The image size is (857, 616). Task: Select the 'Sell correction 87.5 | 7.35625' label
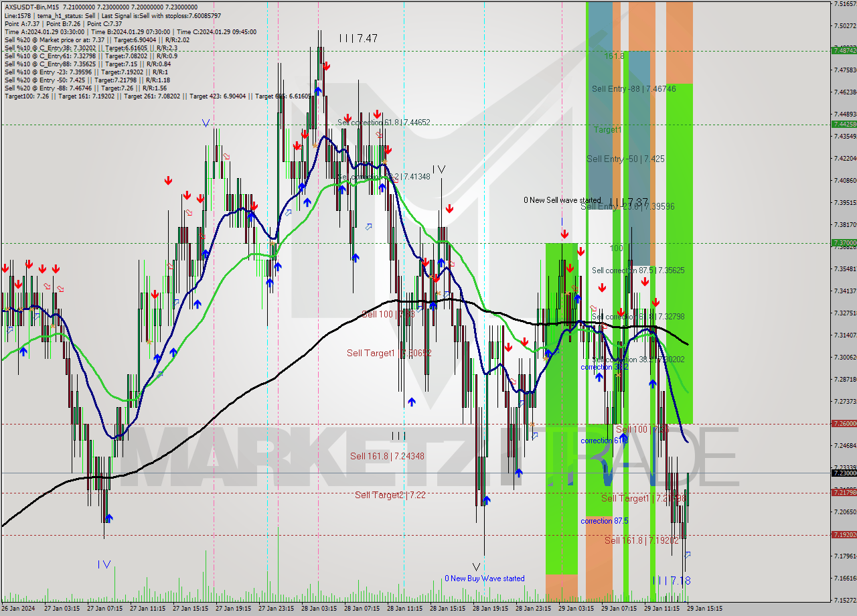pyautogui.click(x=638, y=271)
